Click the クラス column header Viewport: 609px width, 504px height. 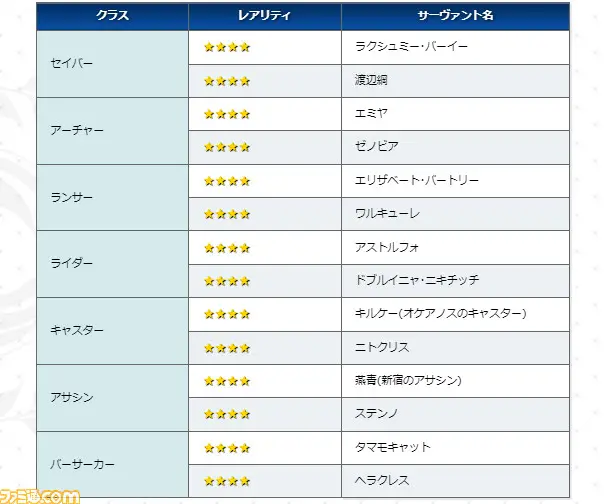coord(112,17)
